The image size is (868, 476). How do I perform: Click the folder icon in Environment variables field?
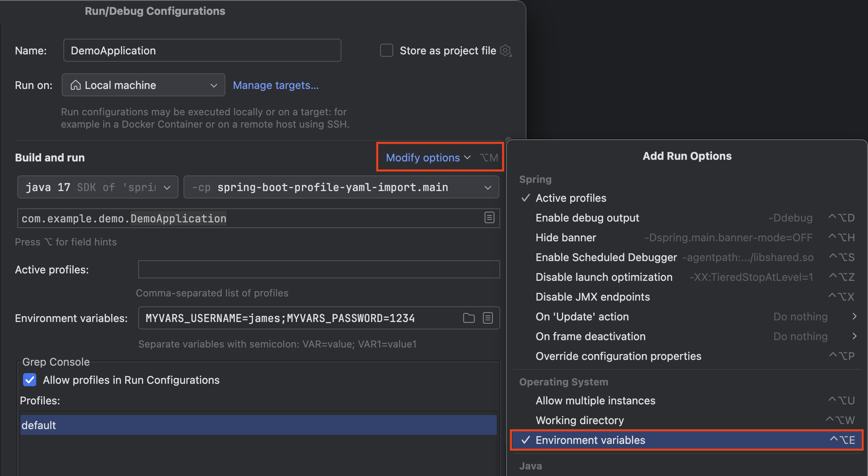469,318
